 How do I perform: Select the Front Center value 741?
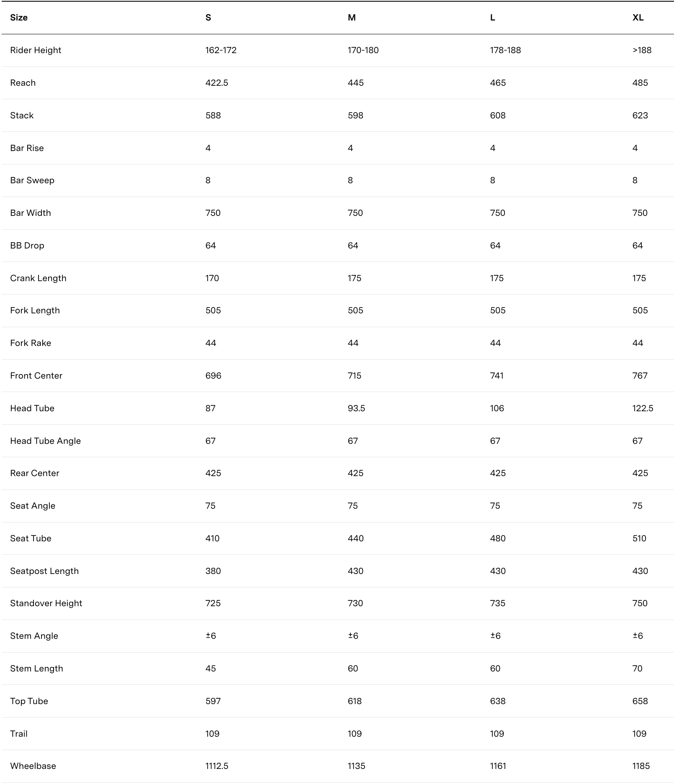(x=496, y=376)
